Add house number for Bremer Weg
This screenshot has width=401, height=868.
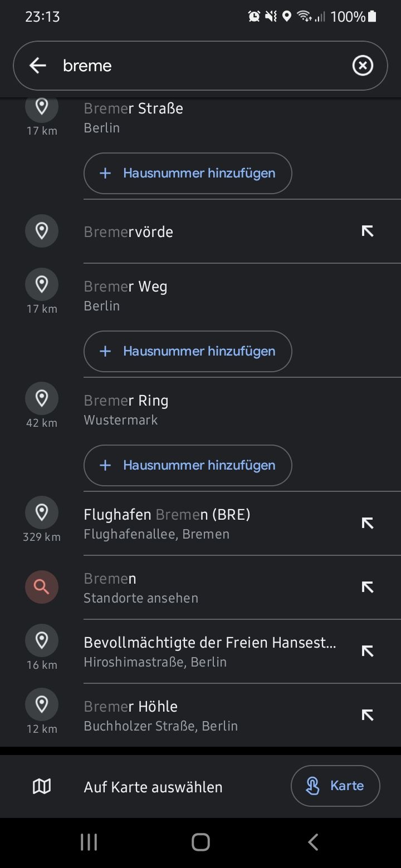click(188, 351)
